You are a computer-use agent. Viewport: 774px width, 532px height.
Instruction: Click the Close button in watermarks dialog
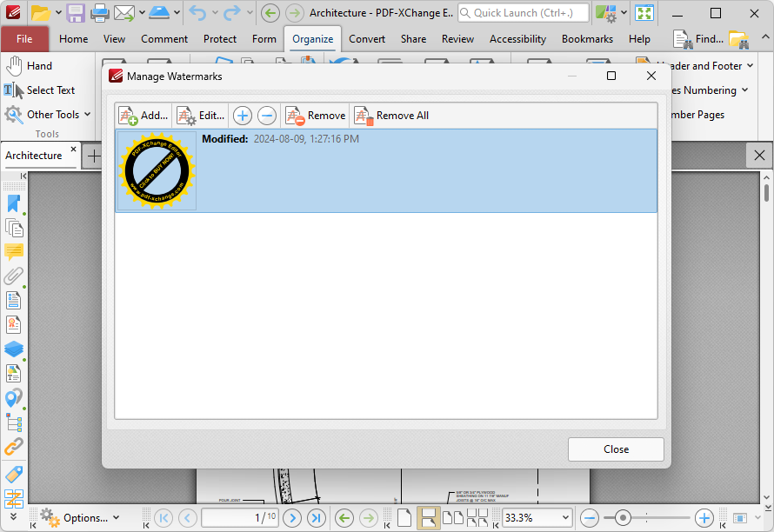[616, 449]
